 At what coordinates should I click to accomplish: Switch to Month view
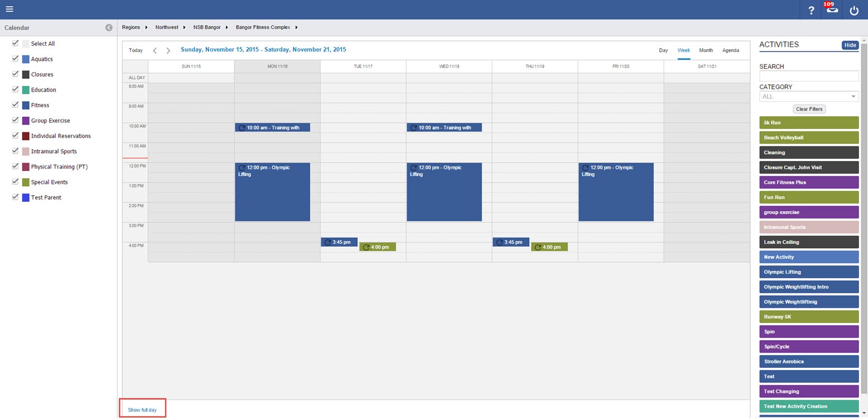click(x=706, y=50)
